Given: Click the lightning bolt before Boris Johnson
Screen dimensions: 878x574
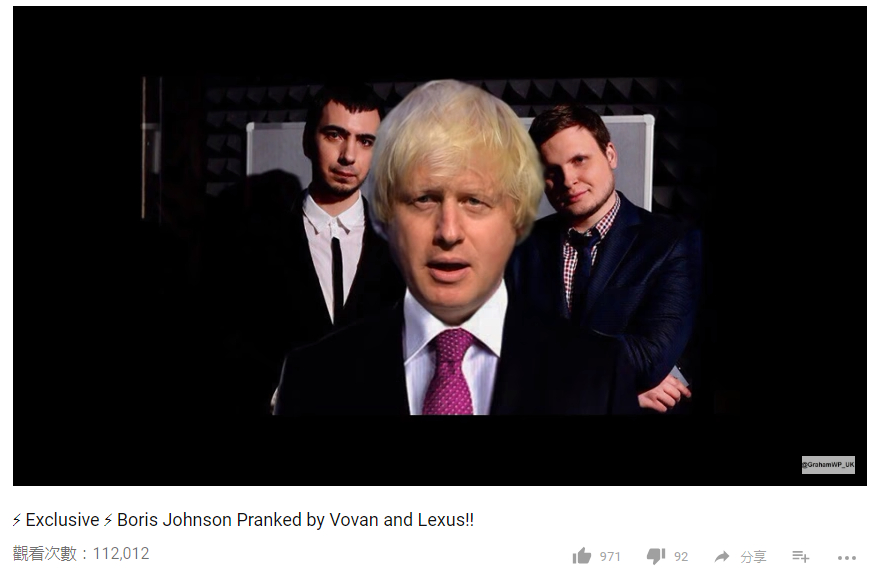Looking at the screenshot, I should (108, 520).
